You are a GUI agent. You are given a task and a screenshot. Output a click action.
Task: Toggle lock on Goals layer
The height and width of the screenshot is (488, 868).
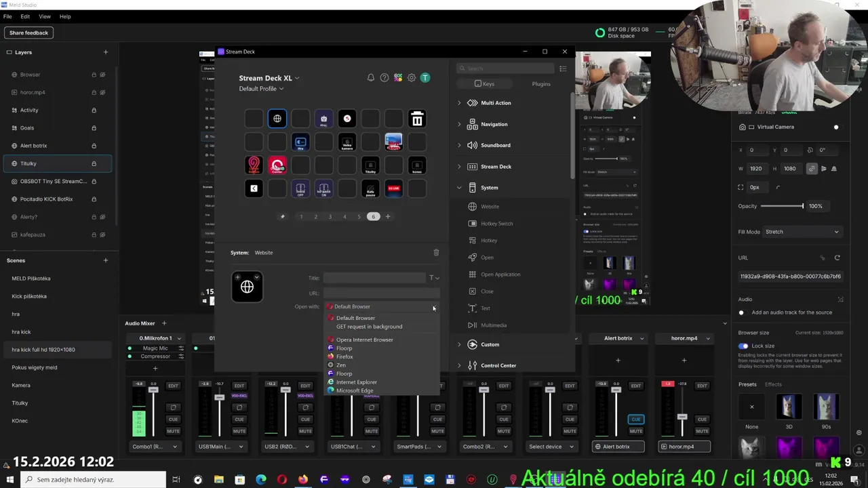click(x=94, y=127)
